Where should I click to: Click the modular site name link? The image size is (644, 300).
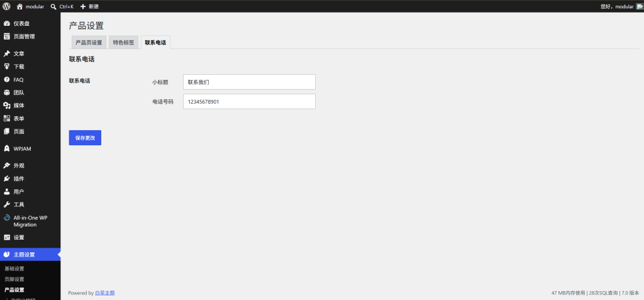(x=35, y=6)
